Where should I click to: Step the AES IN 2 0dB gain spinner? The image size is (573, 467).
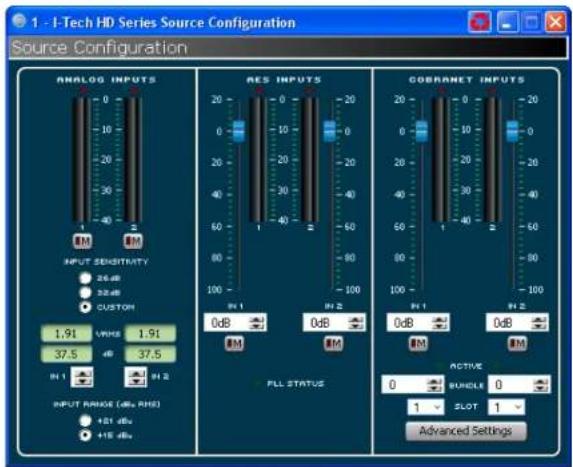356,323
